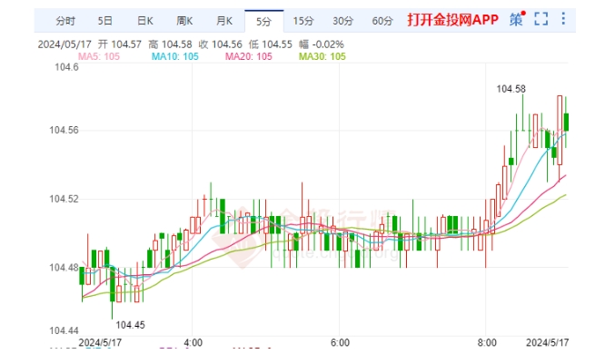Click the 2024/05/17 date in header

(x=64, y=44)
